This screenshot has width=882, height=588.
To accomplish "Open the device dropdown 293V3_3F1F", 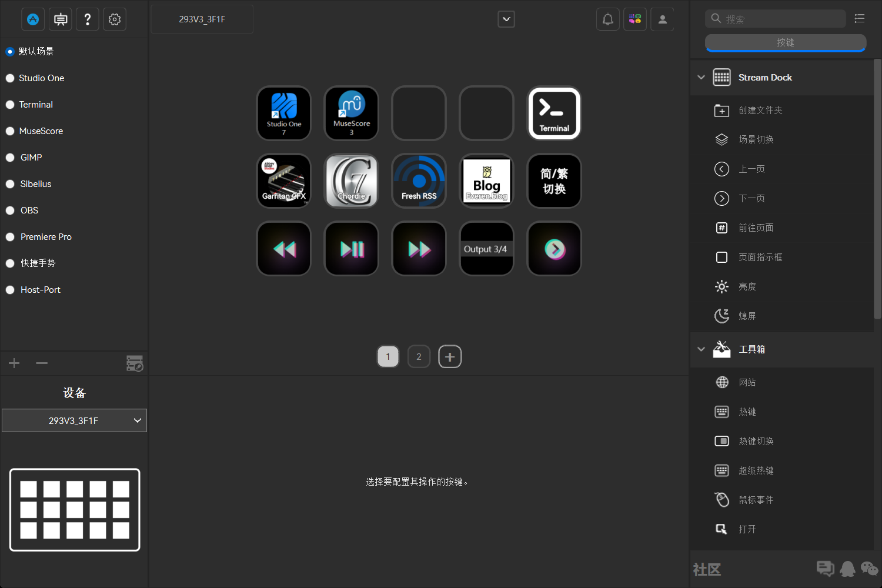I will [74, 420].
